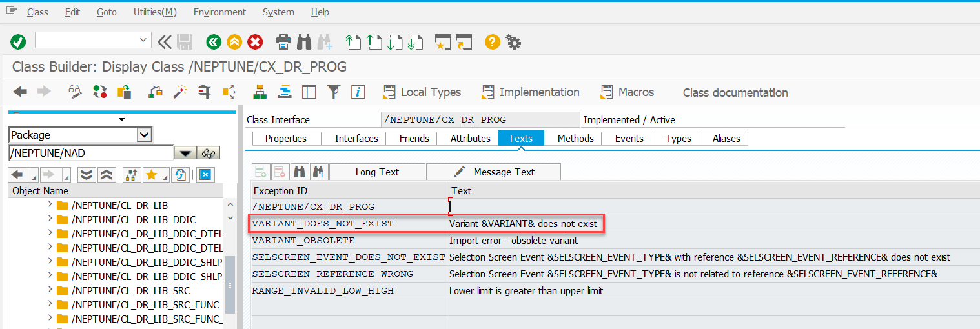Image resolution: width=980 pixels, height=329 pixels.
Task: Click the Display glasses button beside /NEPTUNE/NAD
Action: point(208,153)
